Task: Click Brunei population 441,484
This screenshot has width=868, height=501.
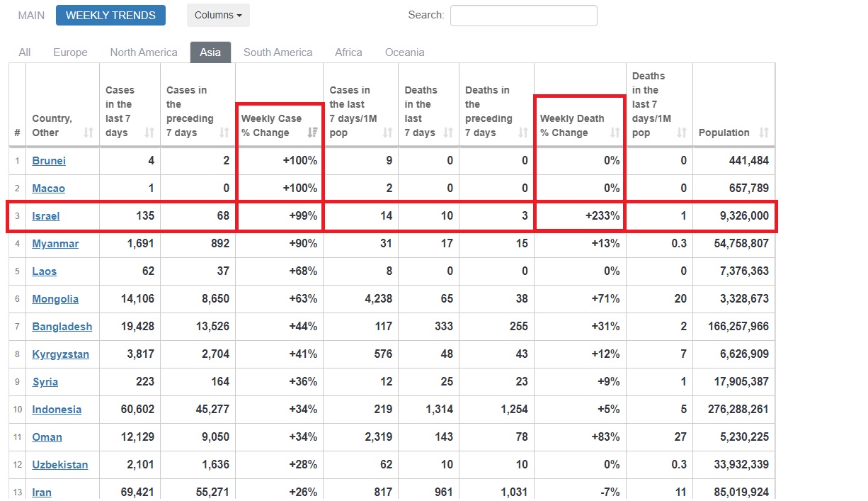Action: pyautogui.click(x=748, y=161)
